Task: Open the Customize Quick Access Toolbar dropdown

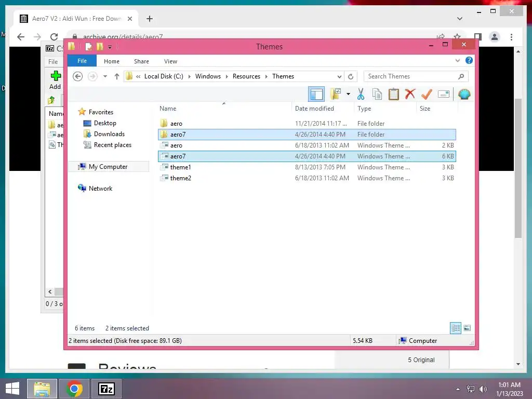Action: (x=110, y=47)
